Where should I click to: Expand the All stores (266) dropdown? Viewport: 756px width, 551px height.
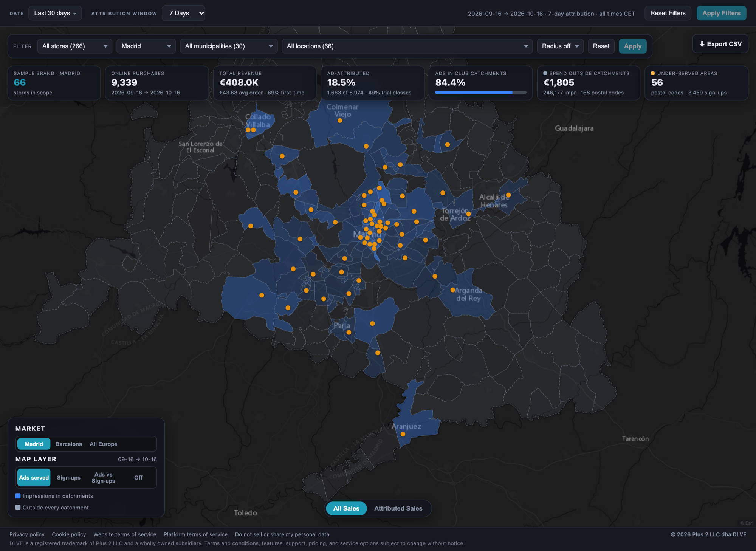pyautogui.click(x=75, y=46)
